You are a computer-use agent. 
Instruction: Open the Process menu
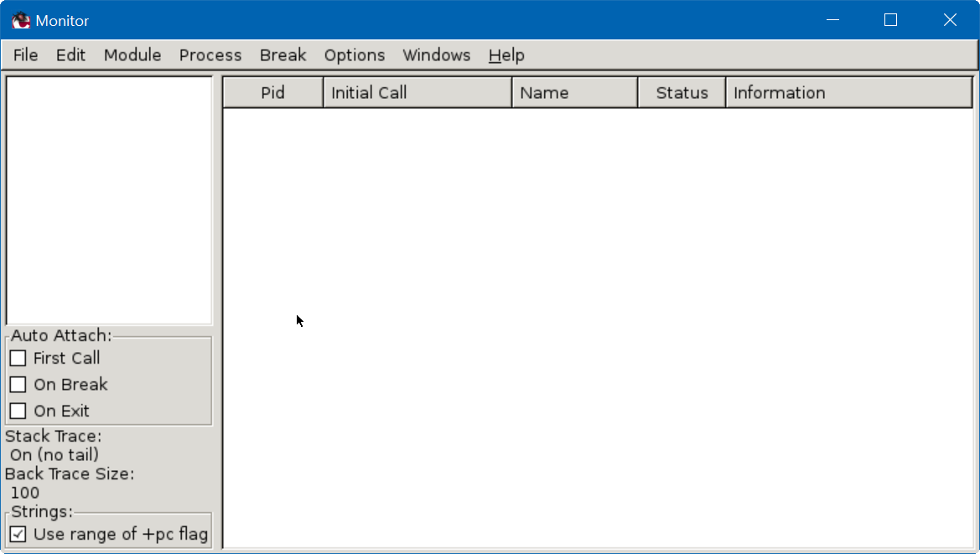[210, 55]
